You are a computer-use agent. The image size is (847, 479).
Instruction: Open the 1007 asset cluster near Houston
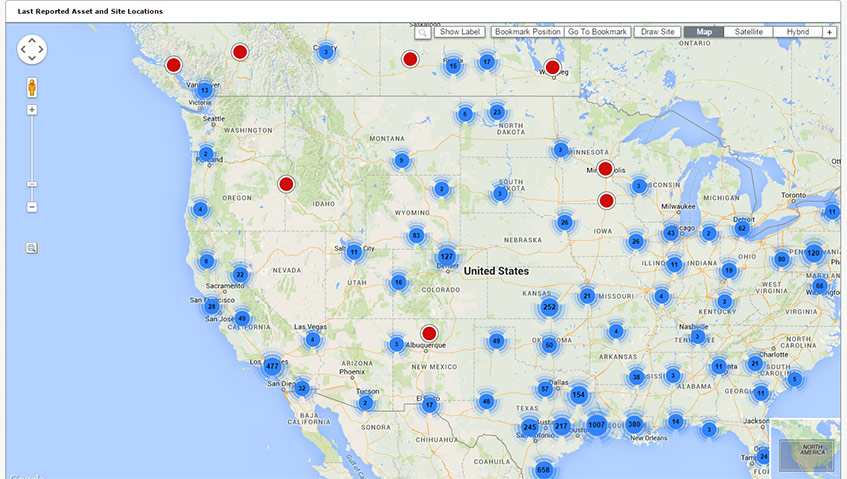596,425
